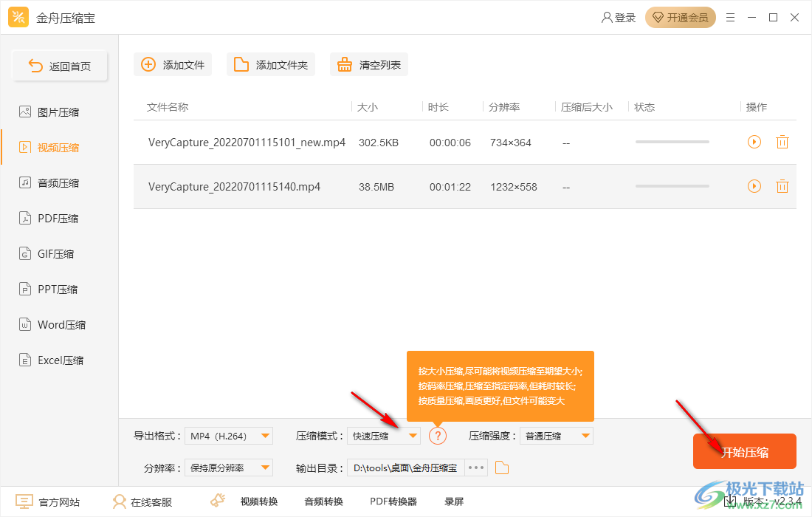Click the 压缩后大小 column header

point(587,106)
